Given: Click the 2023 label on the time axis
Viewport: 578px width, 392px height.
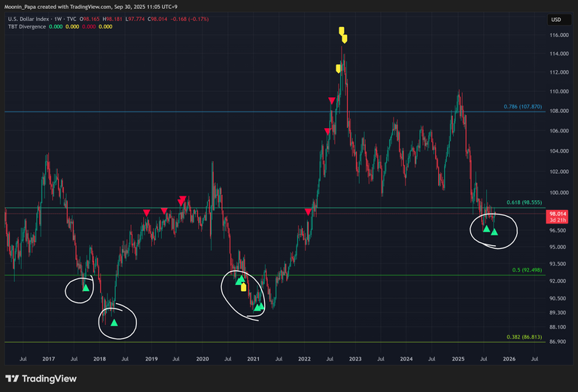Looking at the screenshot, I should click(355, 360).
